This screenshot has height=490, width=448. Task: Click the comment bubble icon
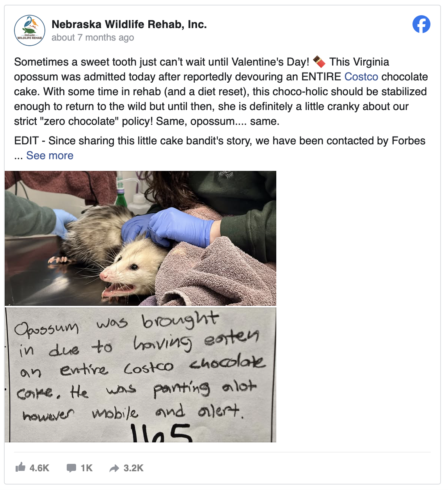[71, 468]
